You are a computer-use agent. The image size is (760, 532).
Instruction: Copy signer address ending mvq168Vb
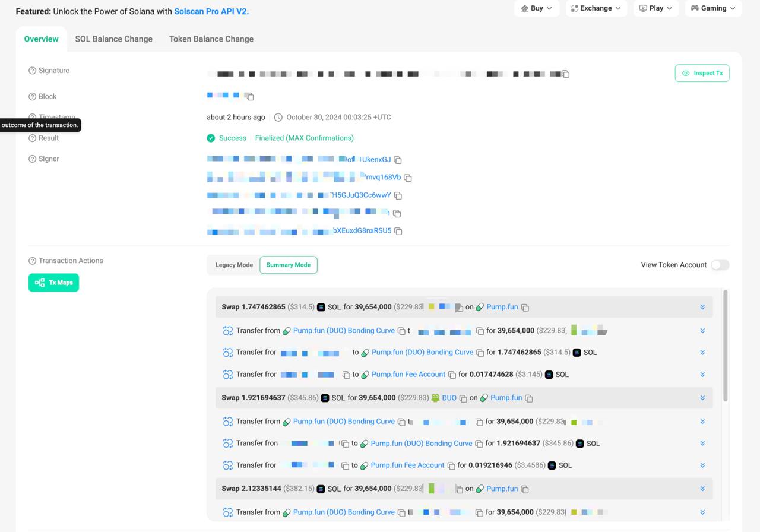pos(408,178)
